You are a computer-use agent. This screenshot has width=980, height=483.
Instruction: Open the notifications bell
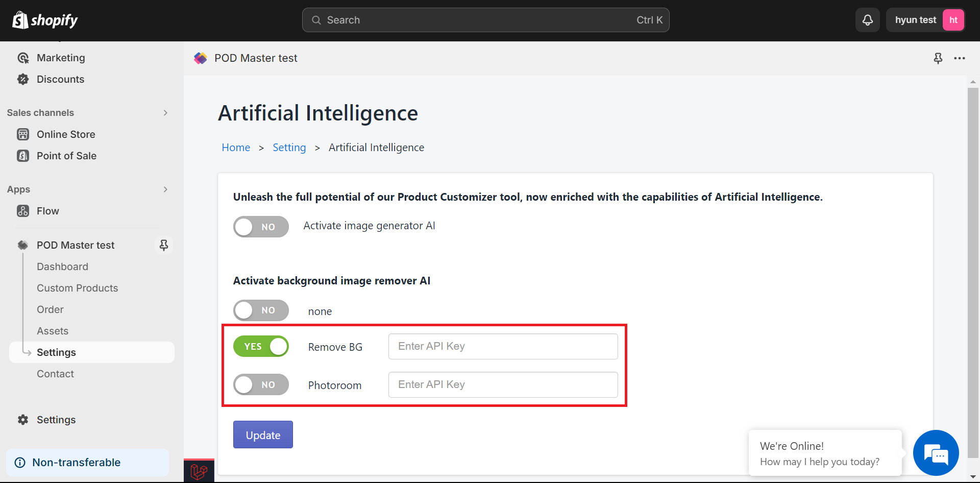coord(868,20)
